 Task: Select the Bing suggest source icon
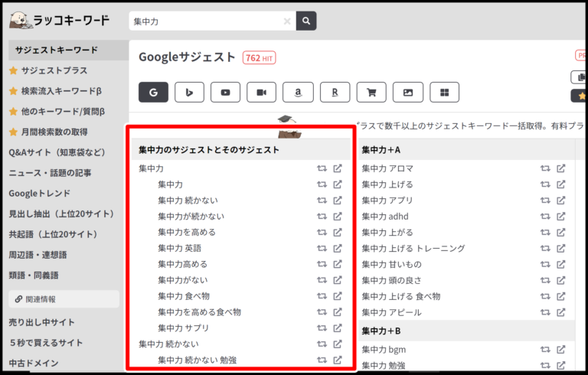pyautogui.click(x=189, y=93)
